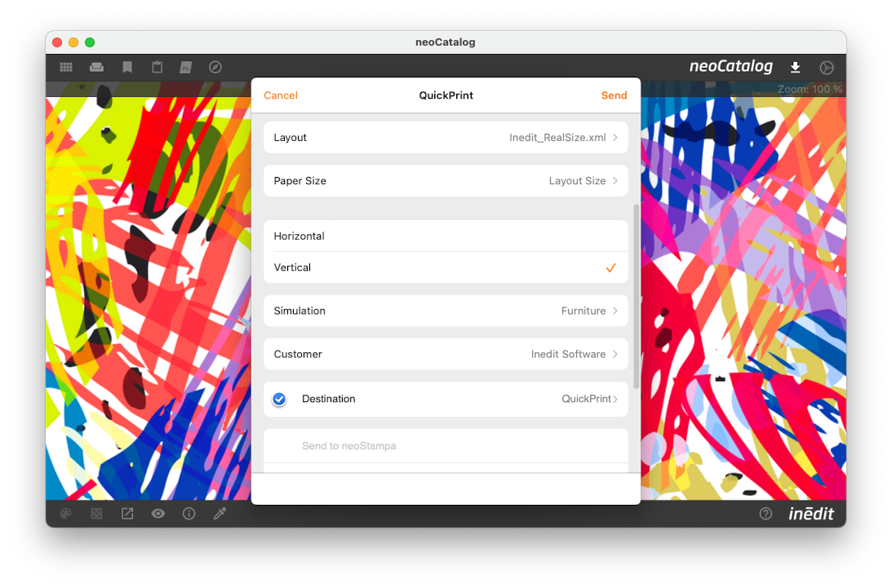This screenshot has width=892, height=588.
Task: Select the Horizontal orientation option
Action: click(446, 236)
